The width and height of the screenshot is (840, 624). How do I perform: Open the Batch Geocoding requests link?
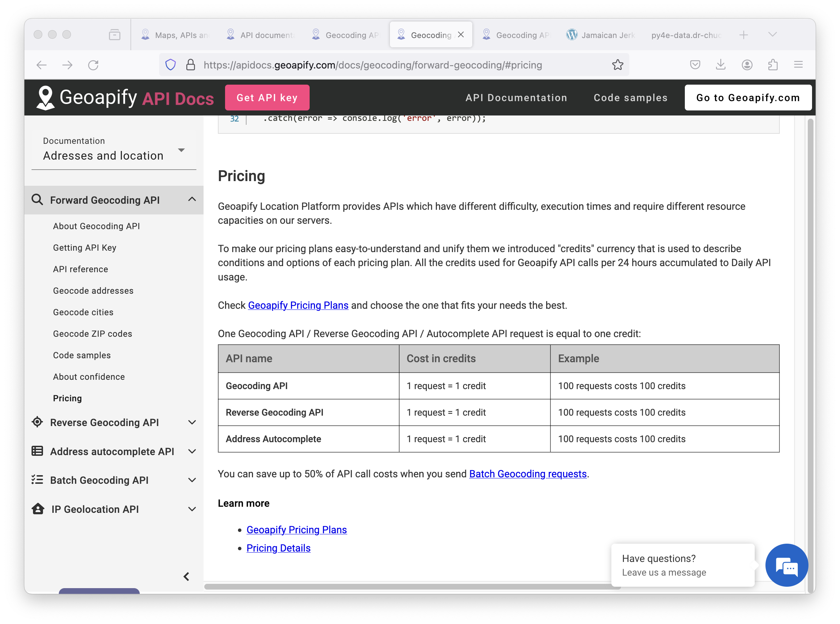[x=528, y=474]
